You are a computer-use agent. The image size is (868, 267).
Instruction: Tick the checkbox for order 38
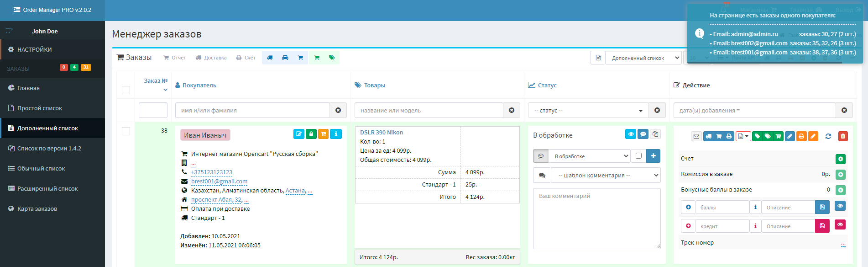(x=126, y=131)
